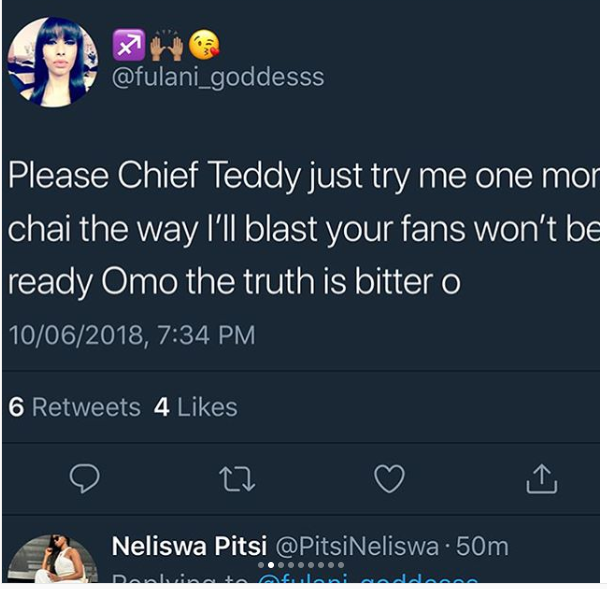The image size is (607, 589).
Task: Retweet the post with the retweet icon
Action: [237, 480]
